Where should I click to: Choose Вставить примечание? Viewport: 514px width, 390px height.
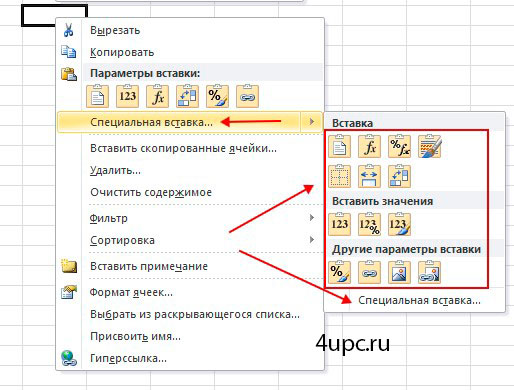tap(149, 266)
